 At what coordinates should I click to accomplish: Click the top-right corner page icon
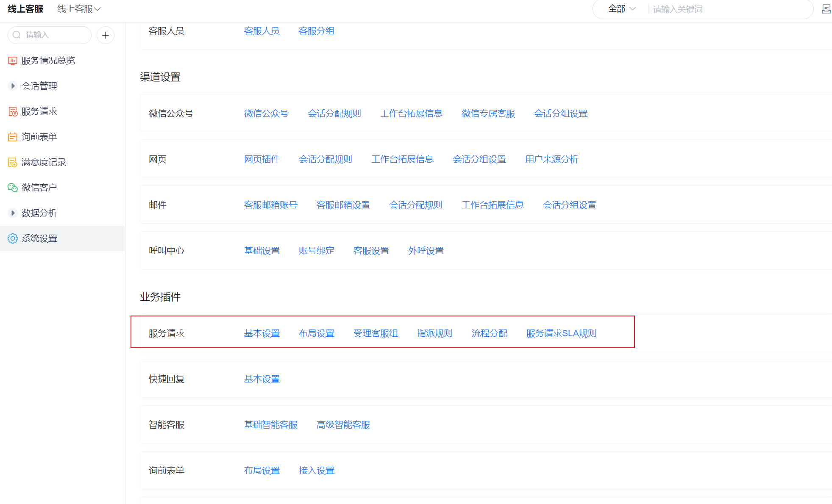click(826, 9)
